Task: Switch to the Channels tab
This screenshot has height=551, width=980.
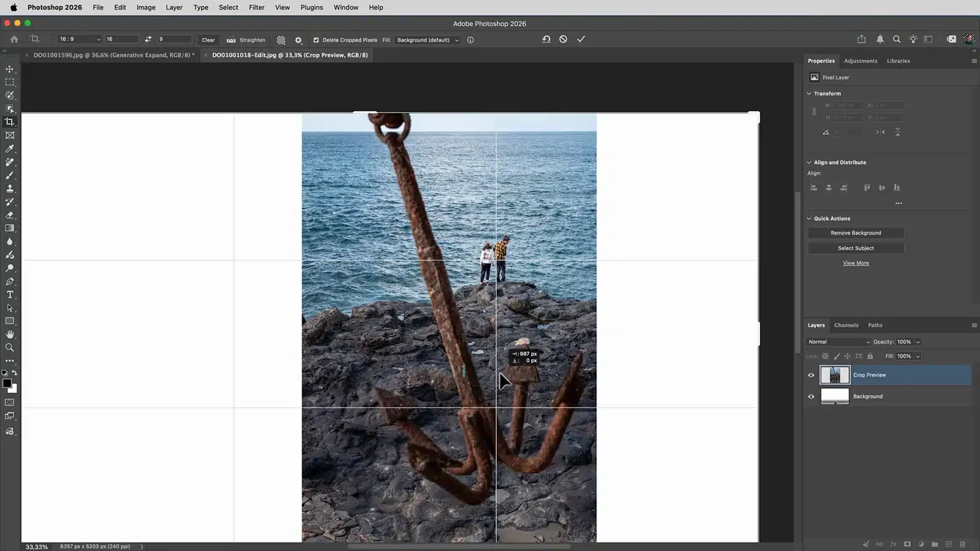Action: [846, 325]
